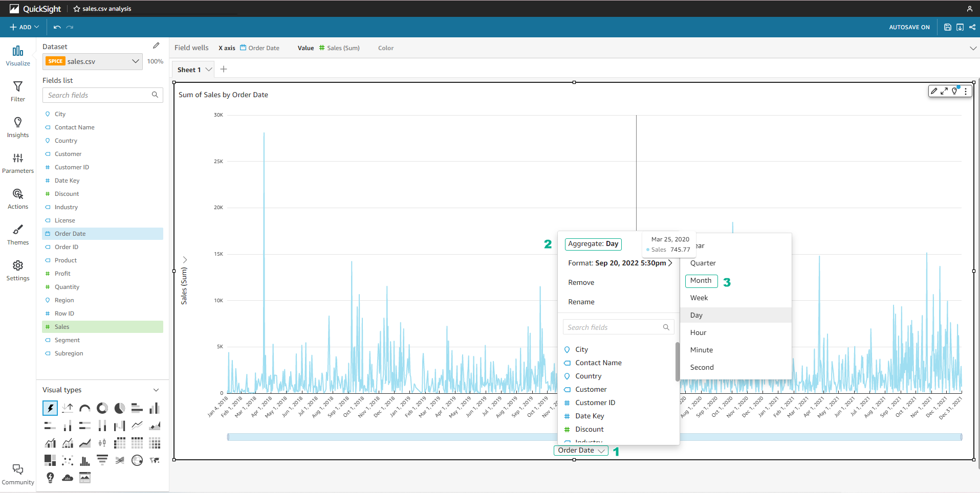Pick the horizontal bar chart visual type
The width and height of the screenshot is (980, 493).
[137, 408]
